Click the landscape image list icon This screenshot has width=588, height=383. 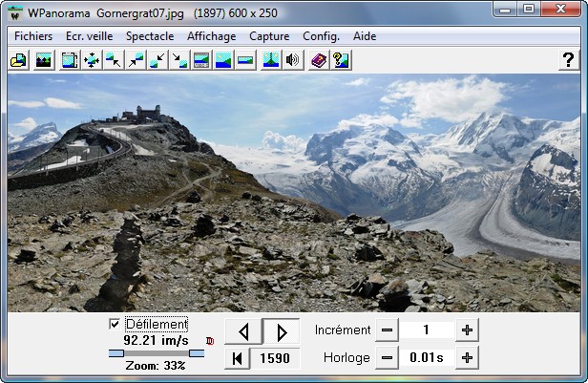43,60
